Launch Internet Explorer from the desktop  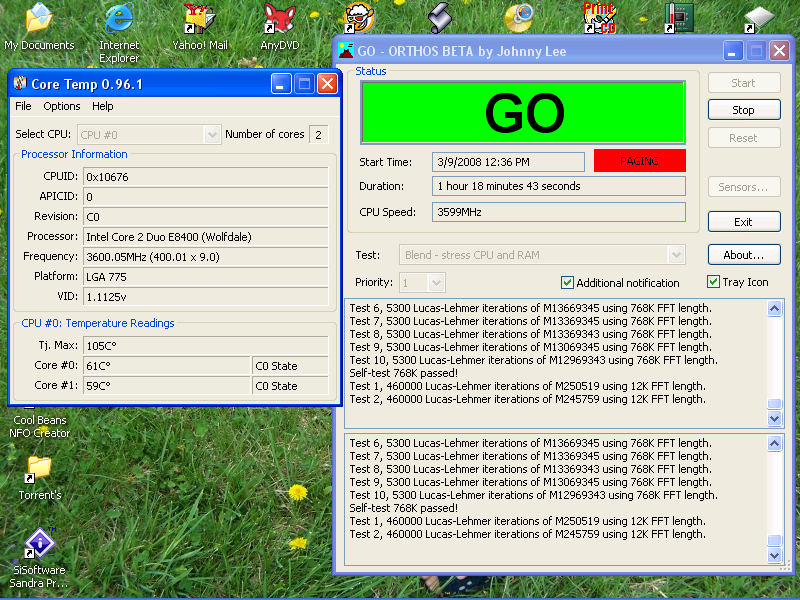click(x=119, y=32)
